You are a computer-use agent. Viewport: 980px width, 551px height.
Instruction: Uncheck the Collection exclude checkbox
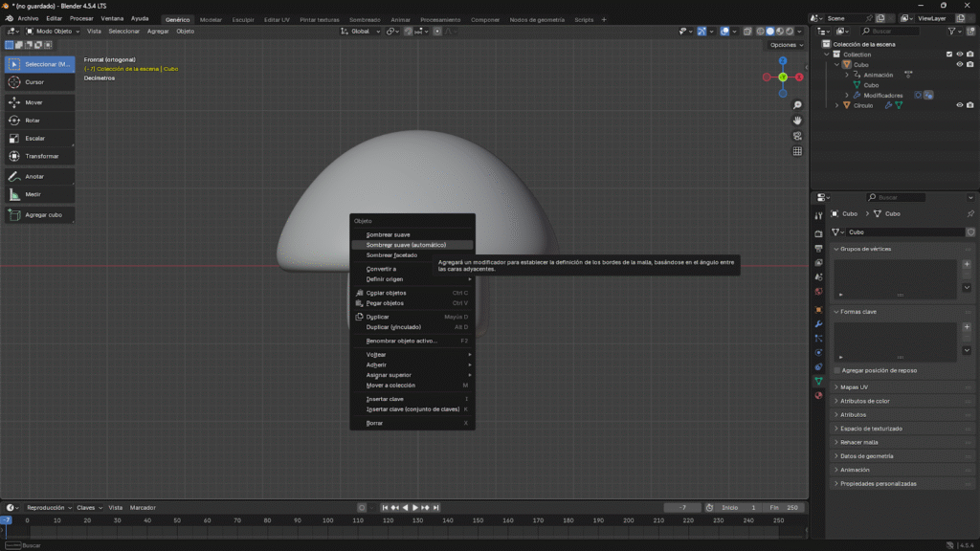click(x=949, y=55)
